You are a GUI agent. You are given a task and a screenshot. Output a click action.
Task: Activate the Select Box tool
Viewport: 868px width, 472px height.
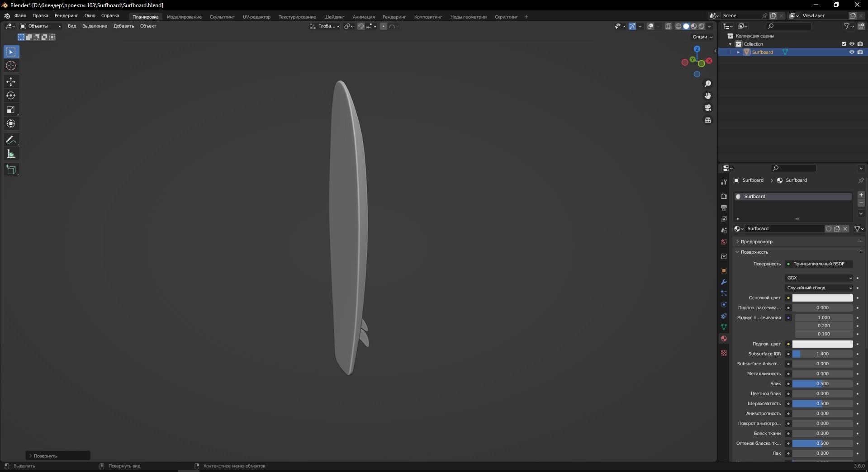pyautogui.click(x=11, y=52)
